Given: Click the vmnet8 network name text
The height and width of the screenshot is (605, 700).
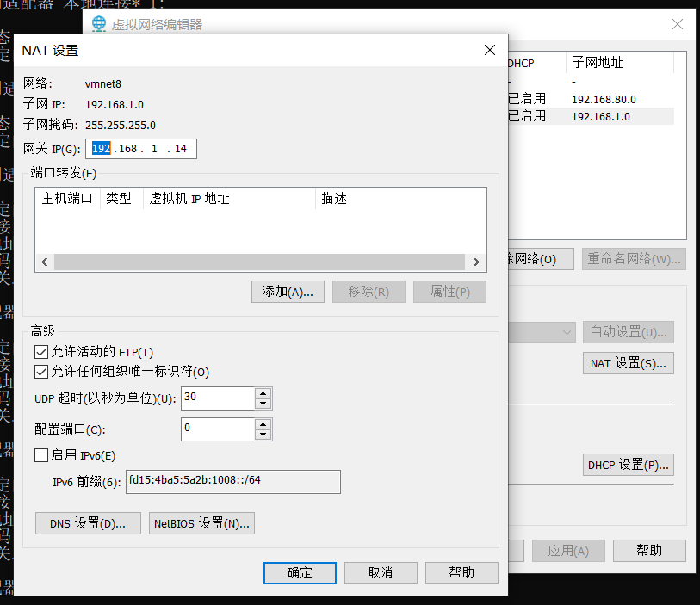Looking at the screenshot, I should pyautogui.click(x=103, y=83).
